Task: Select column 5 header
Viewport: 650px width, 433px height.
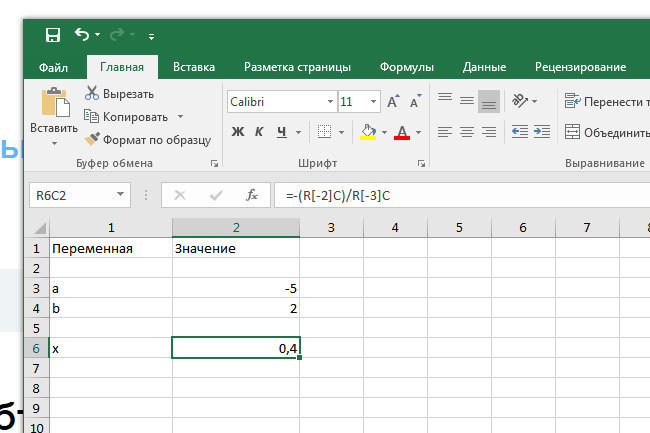Action: (459, 227)
